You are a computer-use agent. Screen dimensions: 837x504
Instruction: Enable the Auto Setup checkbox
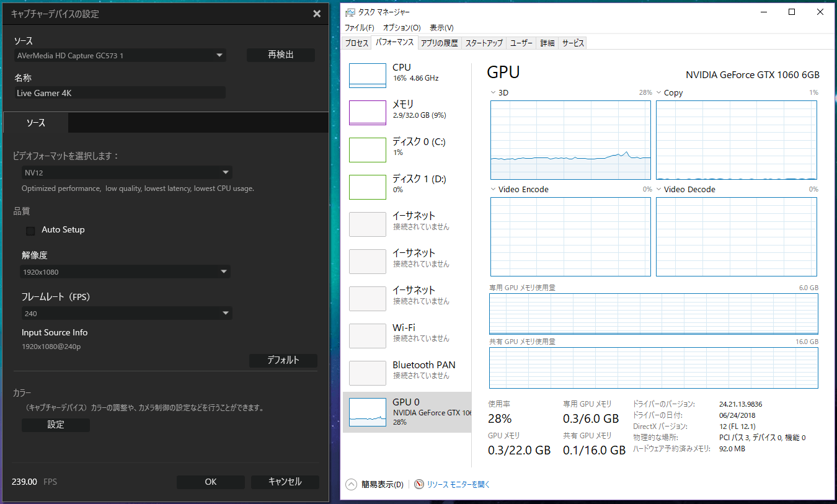coord(30,231)
